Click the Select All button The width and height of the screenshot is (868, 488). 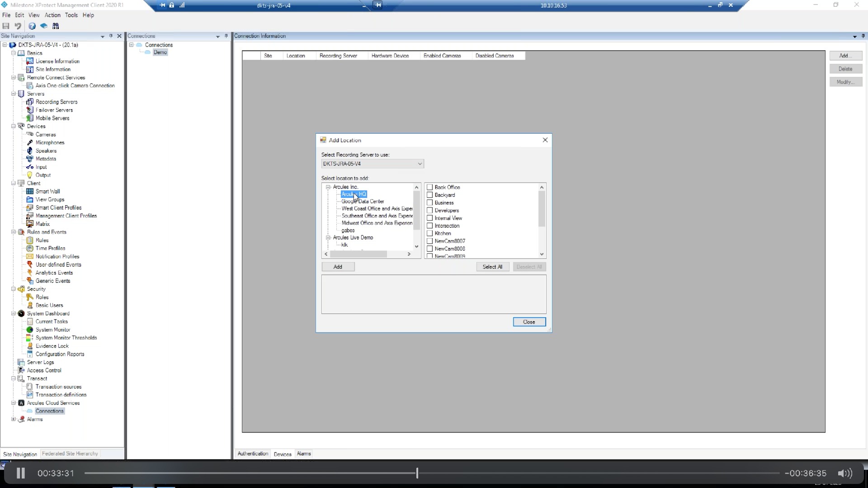493,267
